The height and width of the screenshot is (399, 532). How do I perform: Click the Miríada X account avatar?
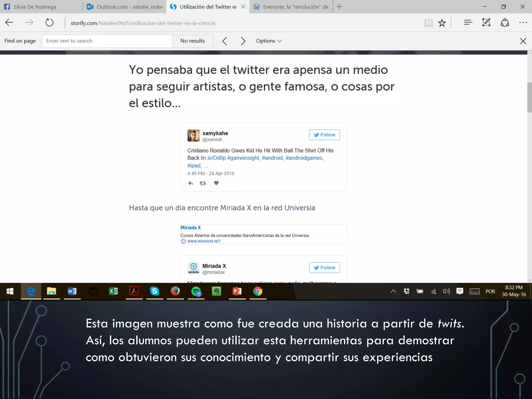click(194, 268)
